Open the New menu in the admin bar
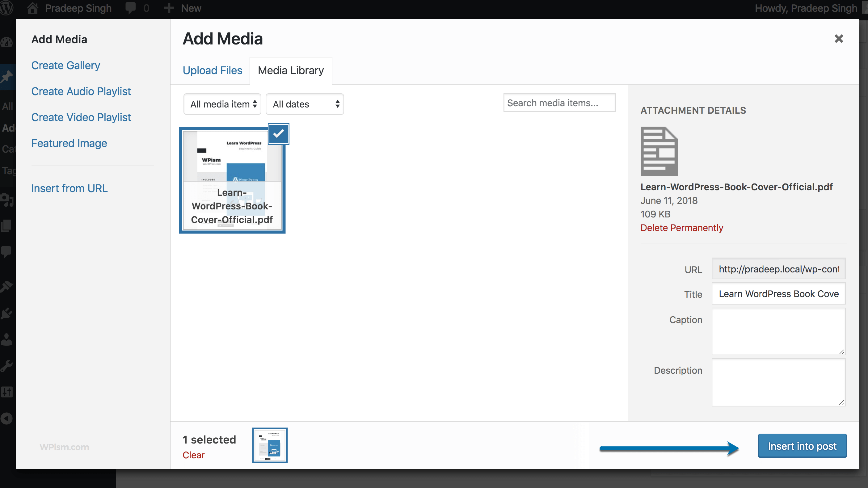The width and height of the screenshot is (868, 488). click(182, 8)
